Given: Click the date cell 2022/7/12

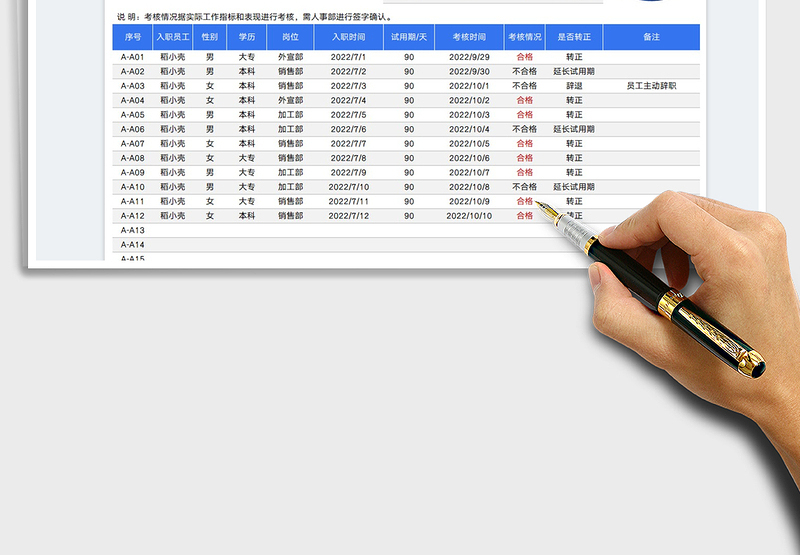Looking at the screenshot, I should [x=348, y=216].
